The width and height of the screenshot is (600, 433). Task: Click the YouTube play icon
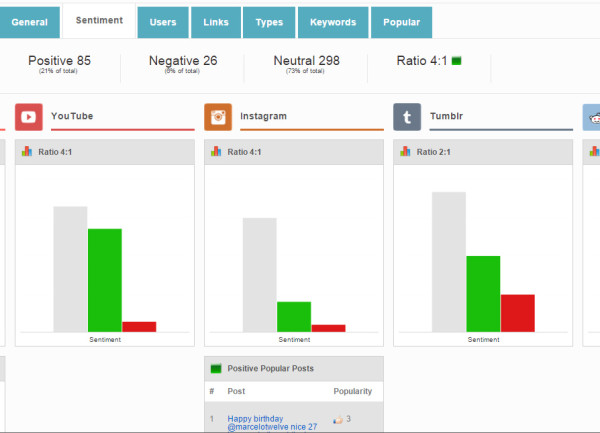(x=29, y=117)
